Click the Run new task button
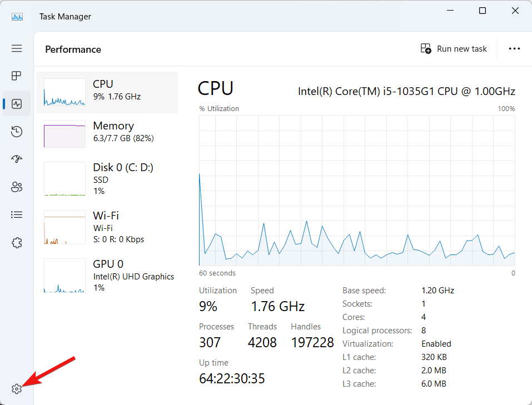This screenshot has height=405, width=532. 454,49
